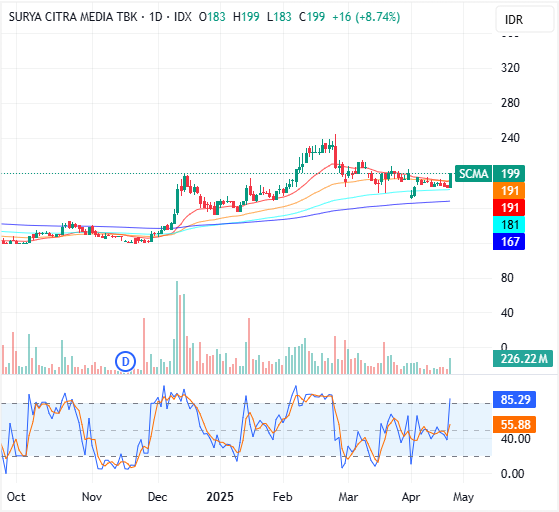Click the L183 low price value
Screen dimensions: 559x512
279,17
